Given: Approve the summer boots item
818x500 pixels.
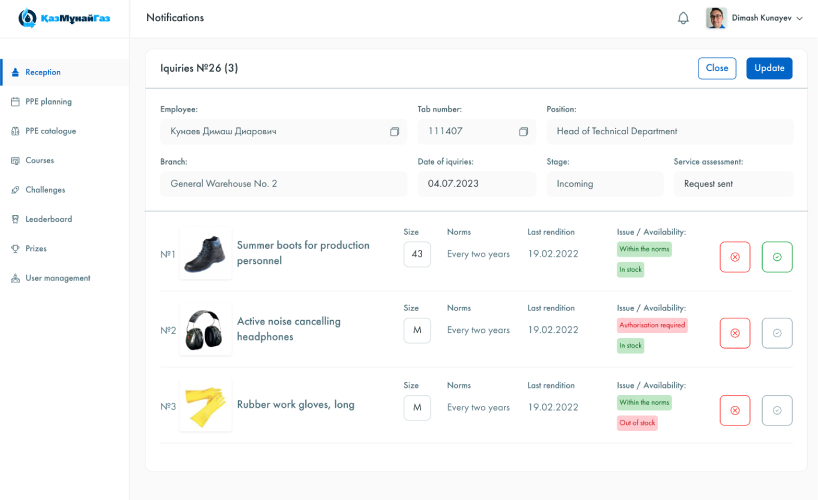Looking at the screenshot, I should (777, 257).
